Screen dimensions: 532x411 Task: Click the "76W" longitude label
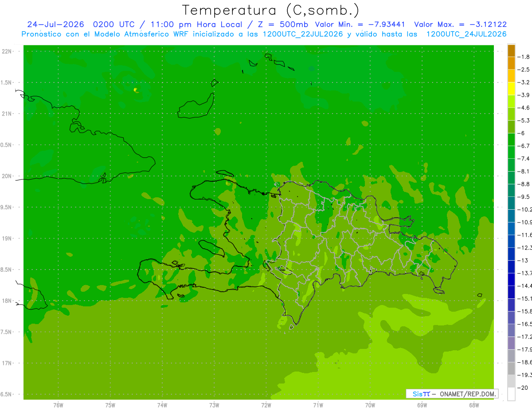58,405
